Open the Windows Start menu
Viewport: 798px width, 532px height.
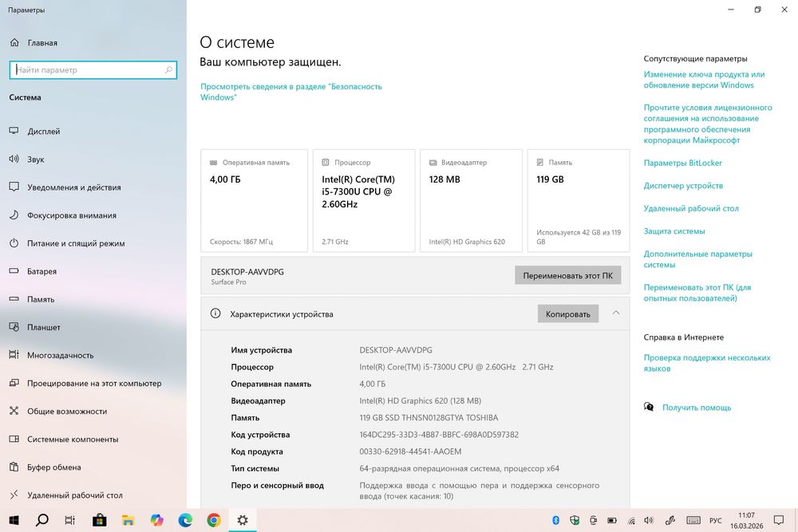pyautogui.click(x=14, y=520)
